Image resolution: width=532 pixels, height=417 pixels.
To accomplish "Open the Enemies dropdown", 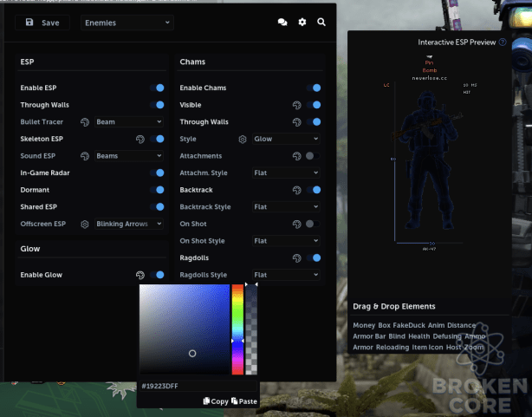I will 127,23.
